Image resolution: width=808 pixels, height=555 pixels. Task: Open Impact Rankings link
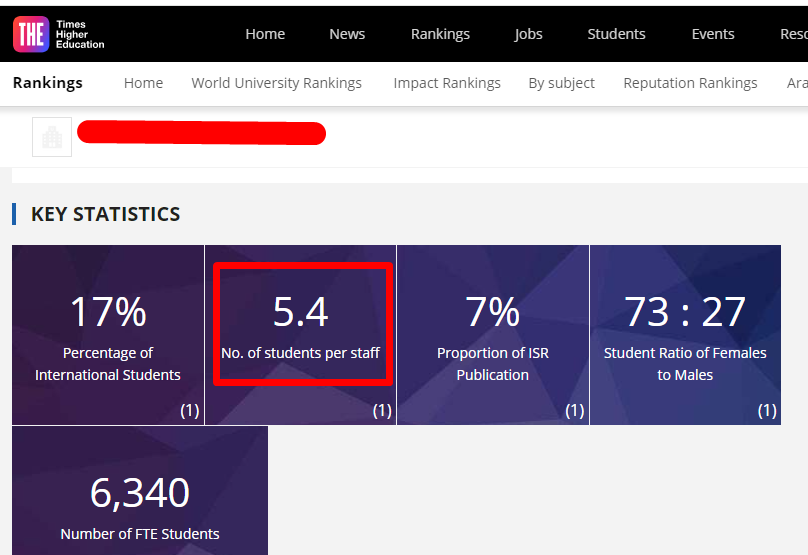pos(447,83)
